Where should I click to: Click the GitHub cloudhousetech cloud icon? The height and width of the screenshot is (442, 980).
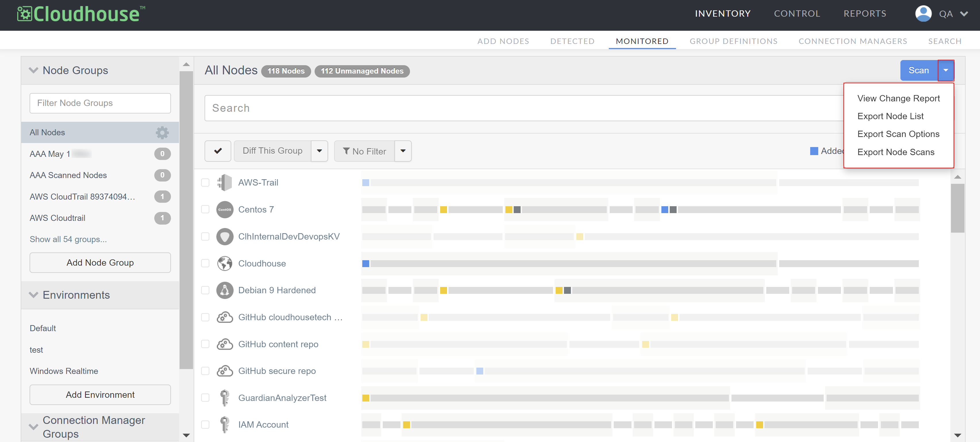(x=224, y=317)
